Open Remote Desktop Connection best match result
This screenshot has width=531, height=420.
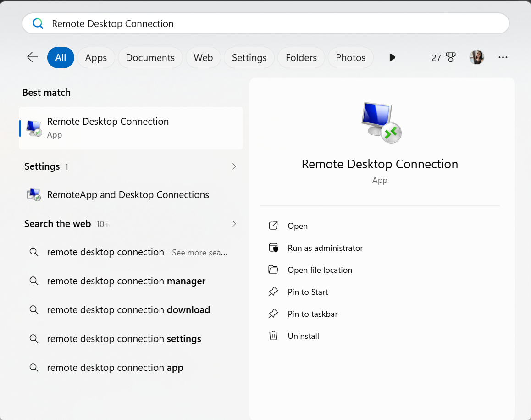(x=131, y=128)
